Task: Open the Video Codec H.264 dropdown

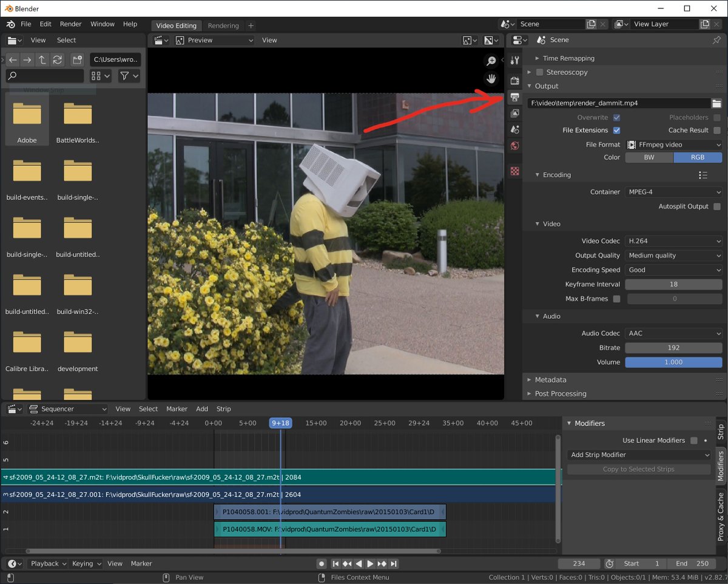Action: click(674, 241)
